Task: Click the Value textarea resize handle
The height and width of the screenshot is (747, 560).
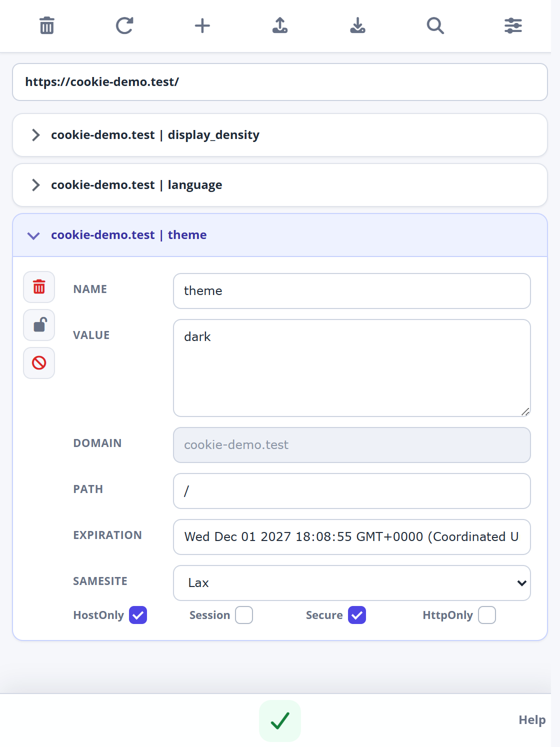Action: tap(525, 411)
